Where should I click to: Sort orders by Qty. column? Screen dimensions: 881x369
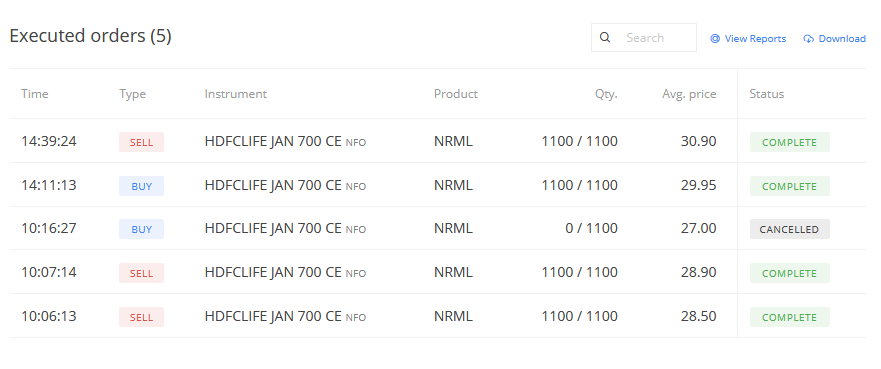(x=606, y=94)
